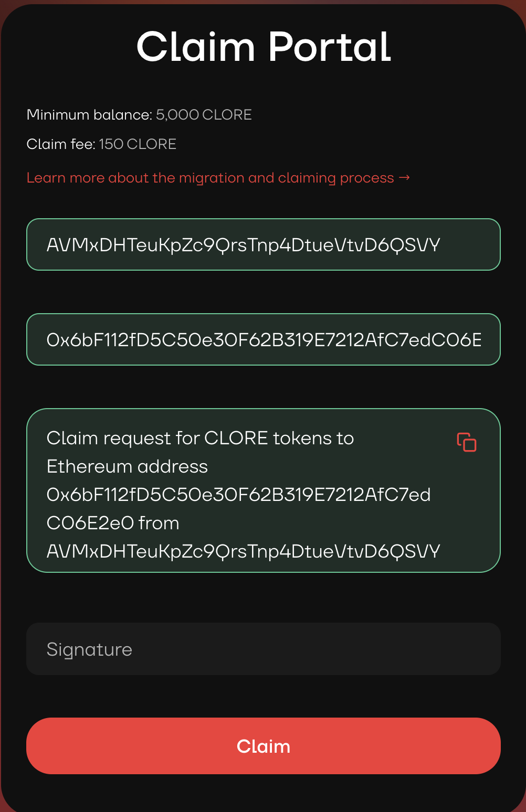
Task: Click the "C06E2e0 from" line in the message
Action: coord(113,523)
